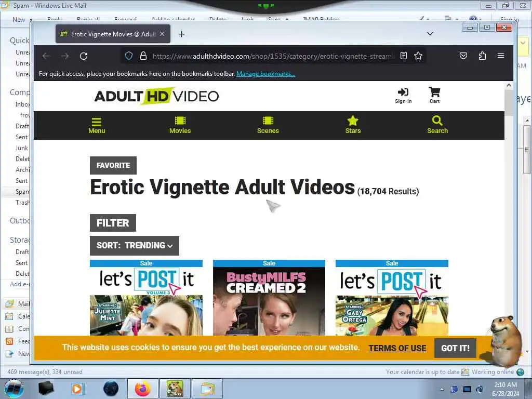532x399 pixels.
Task: Click the Adult HD Video logo
Action: (x=156, y=96)
